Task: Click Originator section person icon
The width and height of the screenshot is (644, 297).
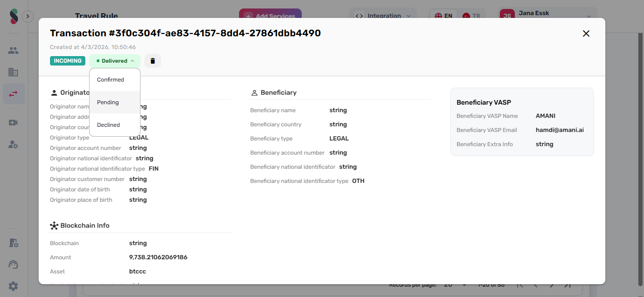Action: [54, 93]
